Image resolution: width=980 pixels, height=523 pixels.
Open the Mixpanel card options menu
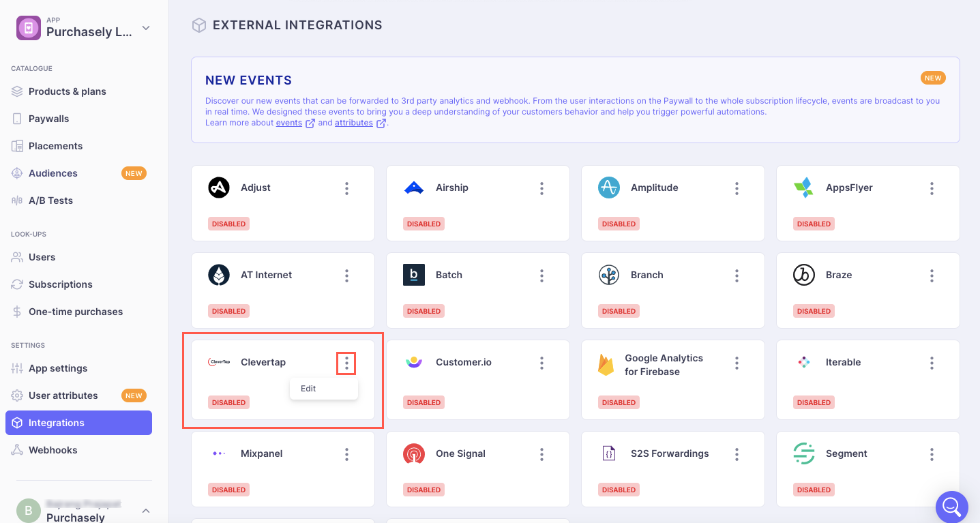(347, 454)
